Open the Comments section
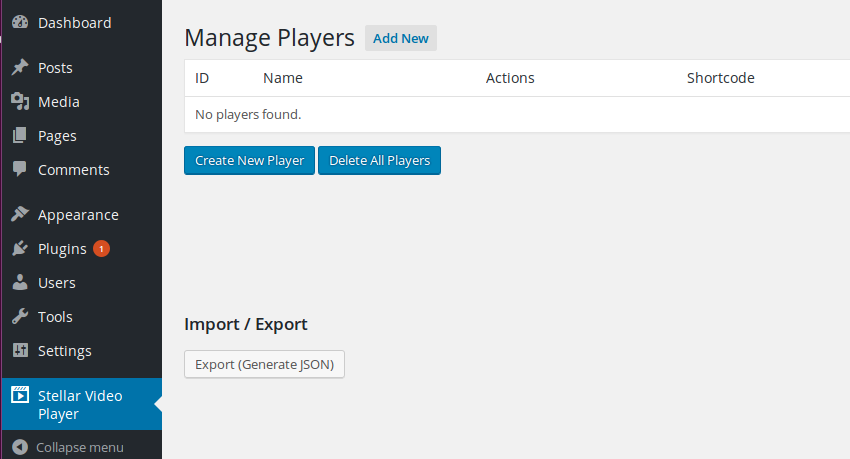850x459 pixels. click(x=74, y=170)
